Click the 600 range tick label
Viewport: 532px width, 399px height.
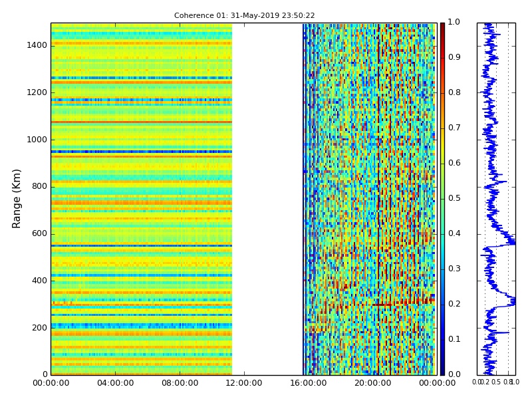39,234
